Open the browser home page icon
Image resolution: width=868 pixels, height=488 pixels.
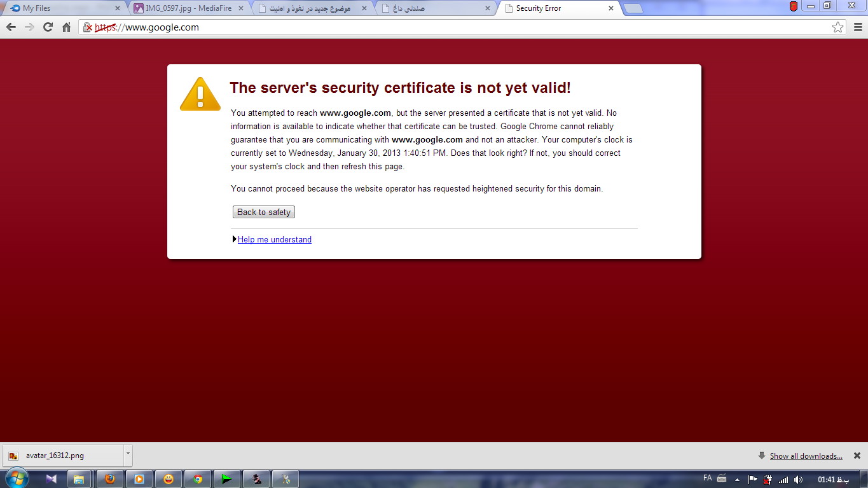66,27
